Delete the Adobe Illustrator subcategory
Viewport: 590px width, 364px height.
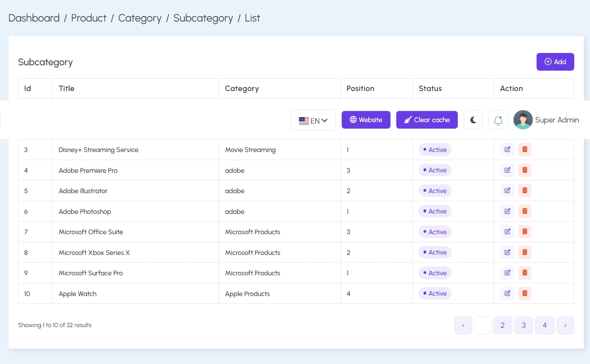click(x=525, y=190)
